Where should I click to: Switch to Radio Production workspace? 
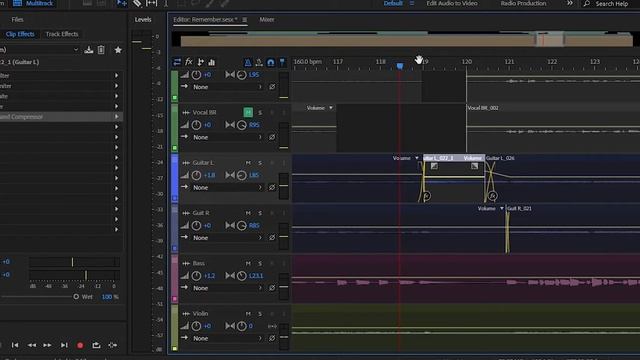523,3
